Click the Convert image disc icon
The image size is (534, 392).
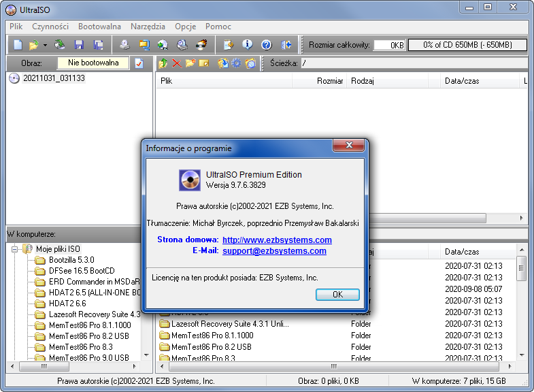pos(163,45)
